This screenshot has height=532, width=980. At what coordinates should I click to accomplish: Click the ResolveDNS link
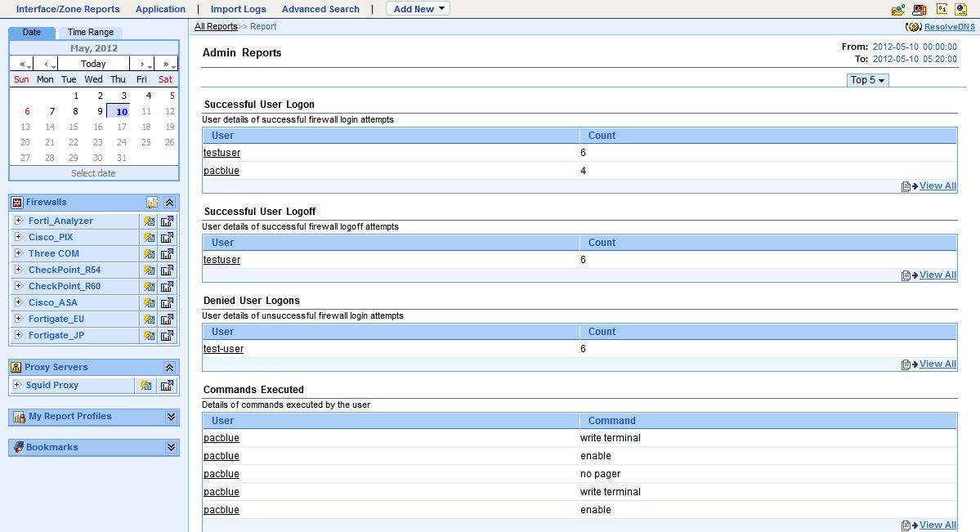950,27
